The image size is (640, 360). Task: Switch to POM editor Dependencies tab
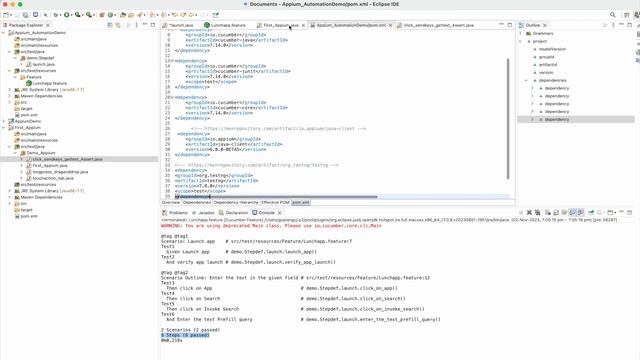197,202
